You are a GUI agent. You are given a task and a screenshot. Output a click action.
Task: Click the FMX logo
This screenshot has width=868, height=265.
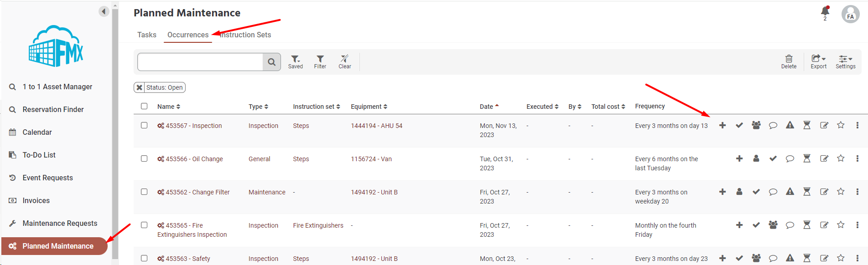click(56, 46)
